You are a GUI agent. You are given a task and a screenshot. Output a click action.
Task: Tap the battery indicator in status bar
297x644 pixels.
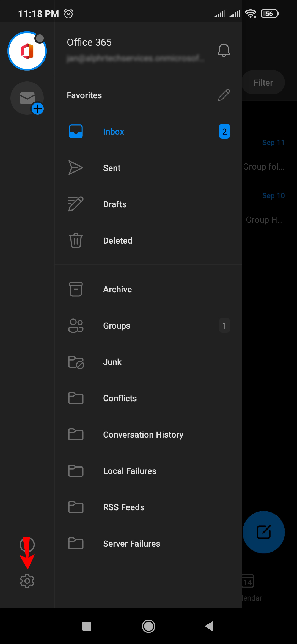pyautogui.click(x=270, y=13)
